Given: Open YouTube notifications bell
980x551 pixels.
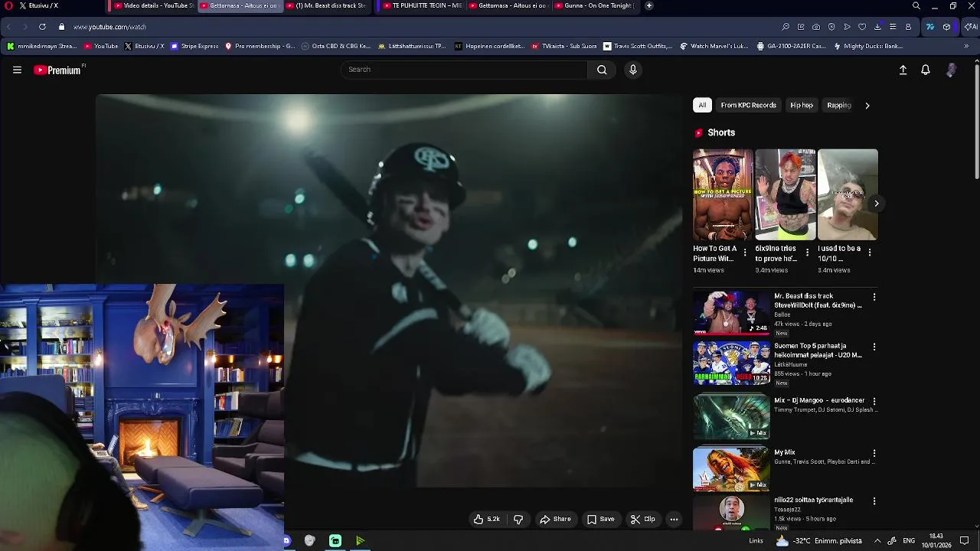Looking at the screenshot, I should (x=926, y=70).
